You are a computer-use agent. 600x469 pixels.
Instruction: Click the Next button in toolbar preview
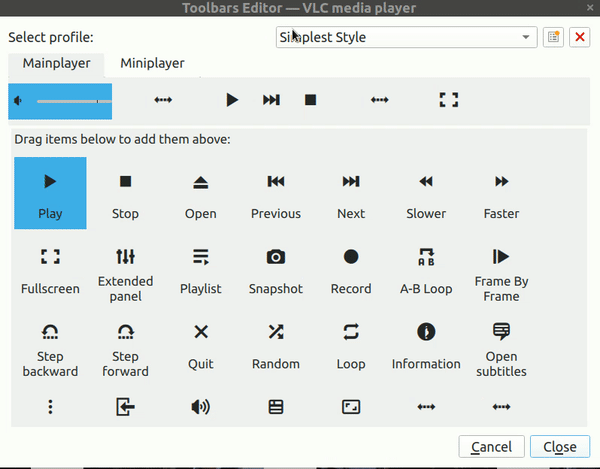click(271, 100)
